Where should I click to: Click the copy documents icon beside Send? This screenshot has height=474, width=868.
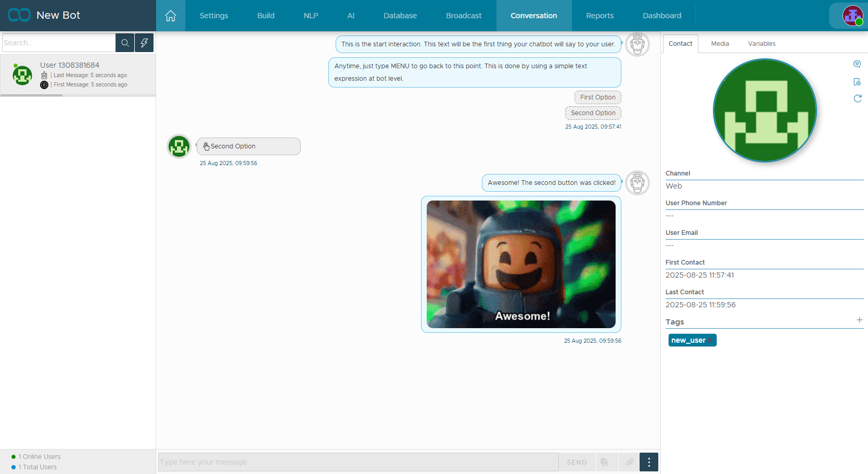pos(604,462)
